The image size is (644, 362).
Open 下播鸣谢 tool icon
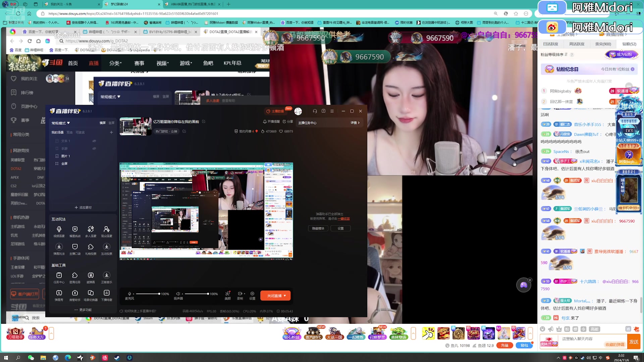[x=107, y=295]
